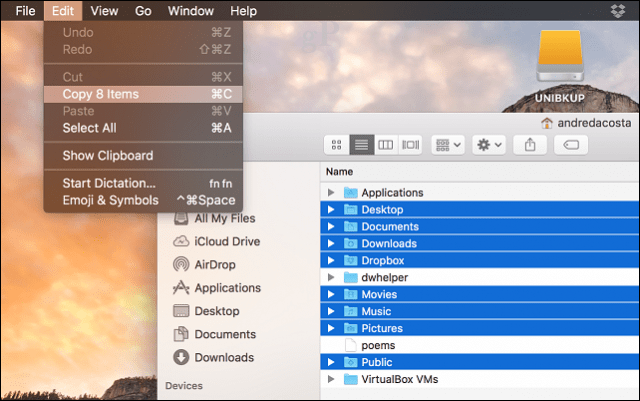
Task: Choose Emoji & Symbols
Action: (143, 200)
